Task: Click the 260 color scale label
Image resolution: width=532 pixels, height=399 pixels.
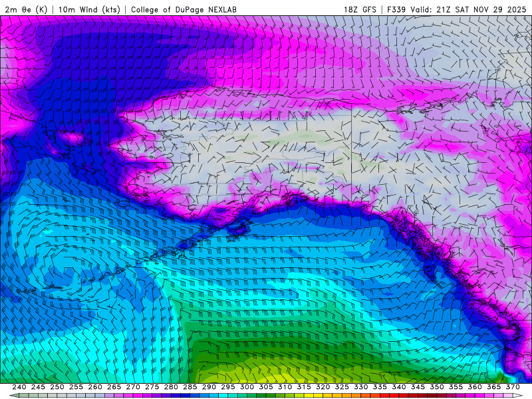Action: coord(95,387)
